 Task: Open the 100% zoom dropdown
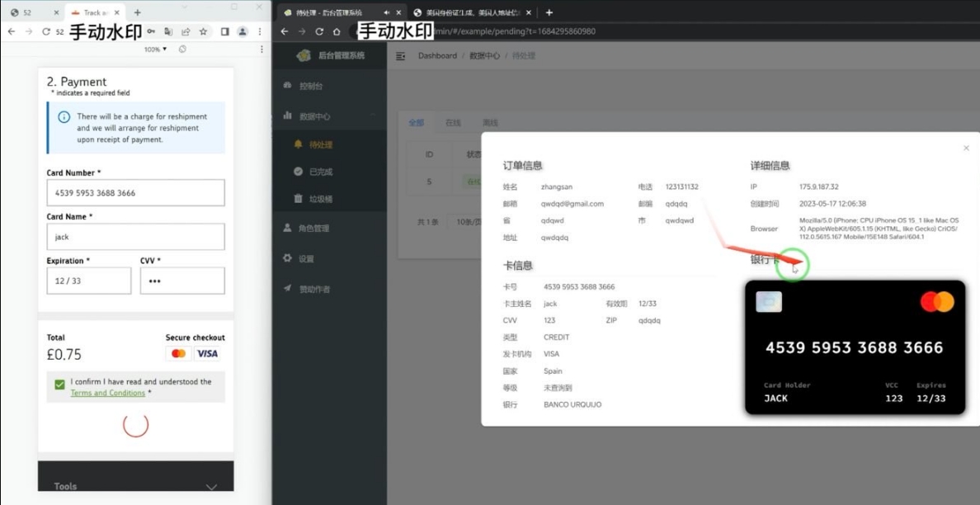coord(156,49)
